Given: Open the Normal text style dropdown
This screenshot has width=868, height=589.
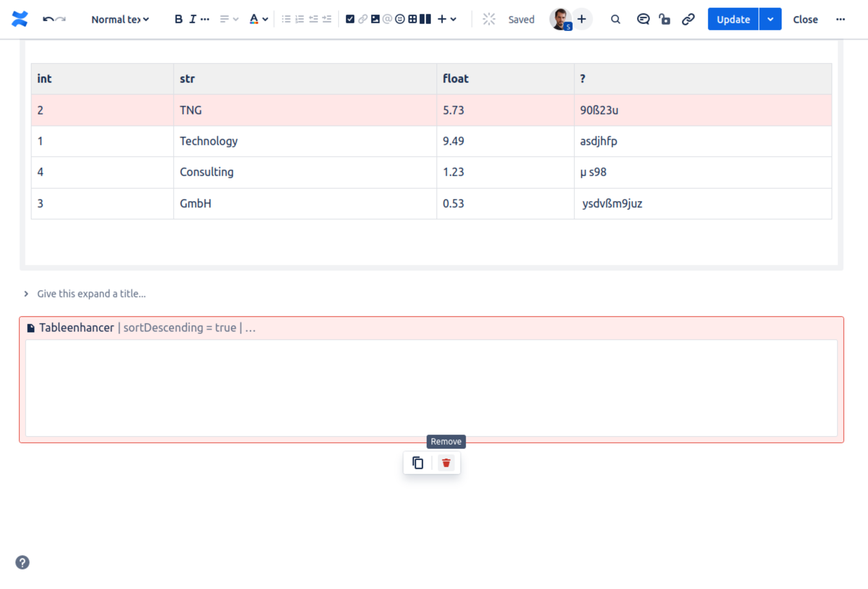Looking at the screenshot, I should pos(120,19).
